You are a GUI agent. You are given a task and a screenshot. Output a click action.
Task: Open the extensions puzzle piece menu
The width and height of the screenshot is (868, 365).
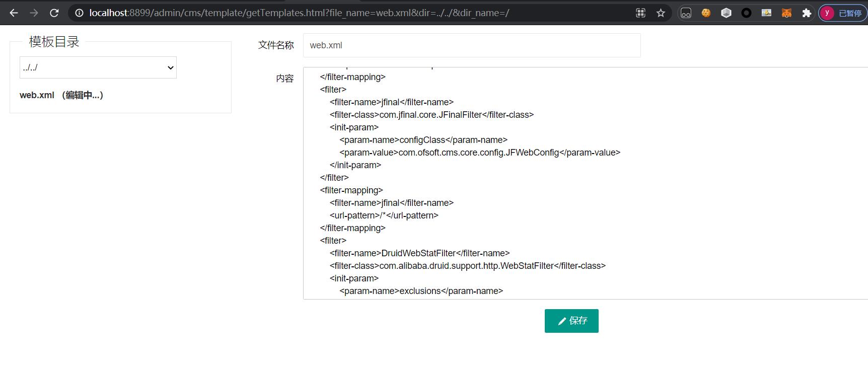pyautogui.click(x=807, y=13)
